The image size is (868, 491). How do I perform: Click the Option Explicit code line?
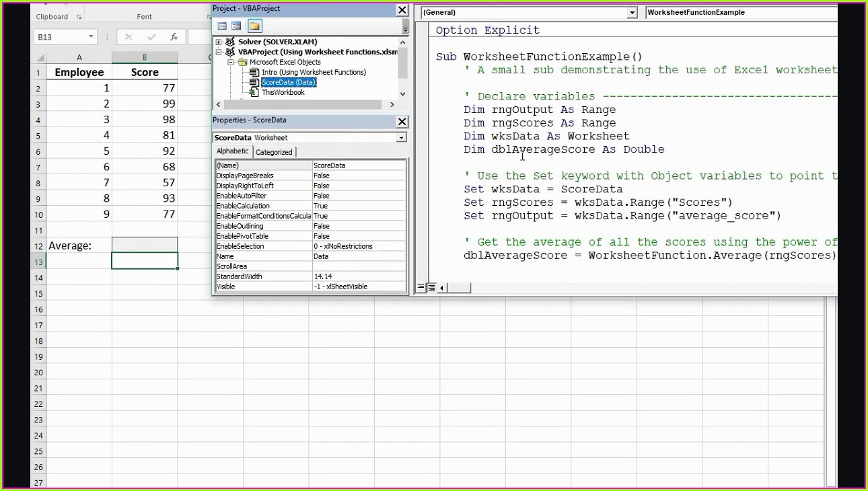point(488,30)
